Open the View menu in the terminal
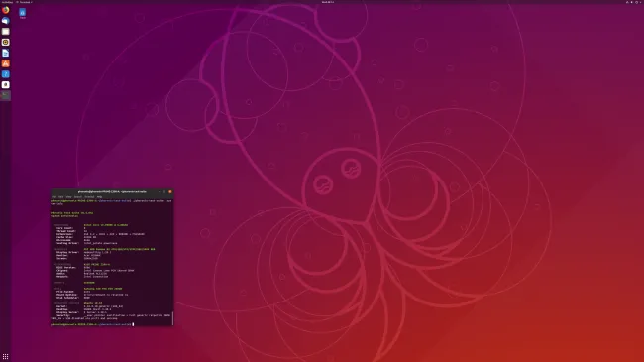The height and width of the screenshot is (362, 644). click(68, 197)
